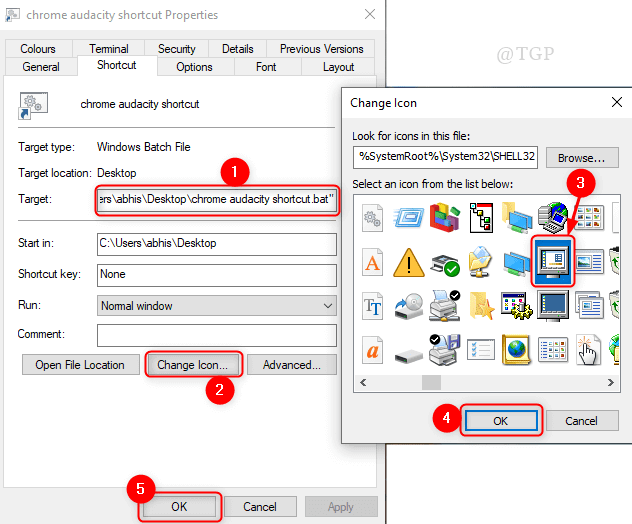This screenshot has width=632, height=524.
Task: Pick the checklist window icon
Action: tap(481, 349)
